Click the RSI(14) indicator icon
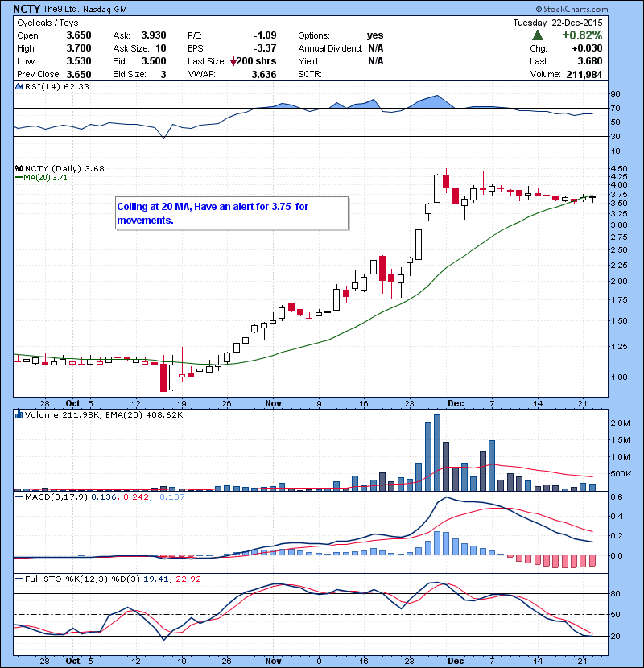644x668 pixels. (19, 86)
